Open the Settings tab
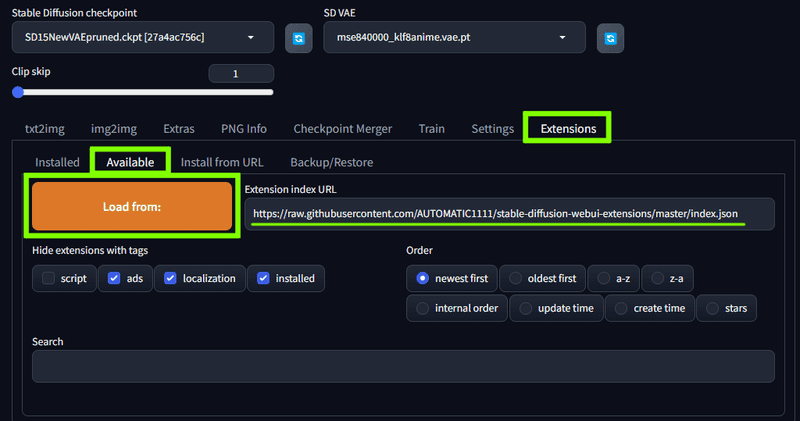800x421 pixels. [492, 129]
